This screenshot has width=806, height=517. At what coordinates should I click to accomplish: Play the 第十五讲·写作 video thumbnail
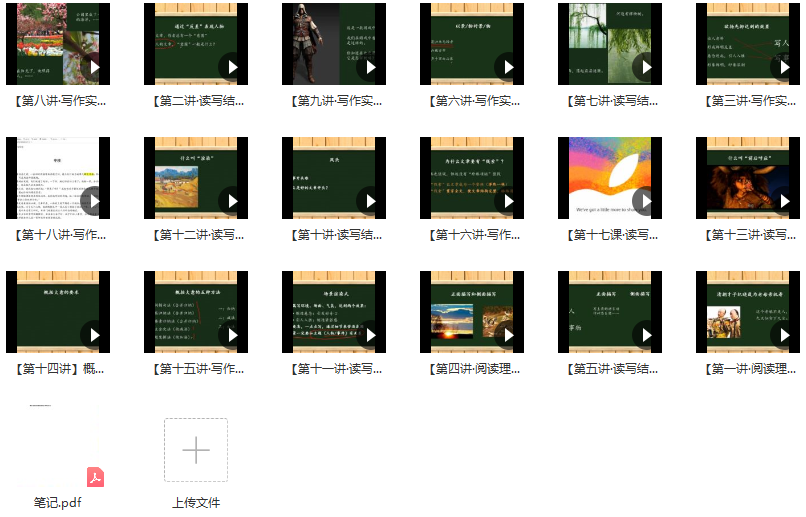pos(196,312)
